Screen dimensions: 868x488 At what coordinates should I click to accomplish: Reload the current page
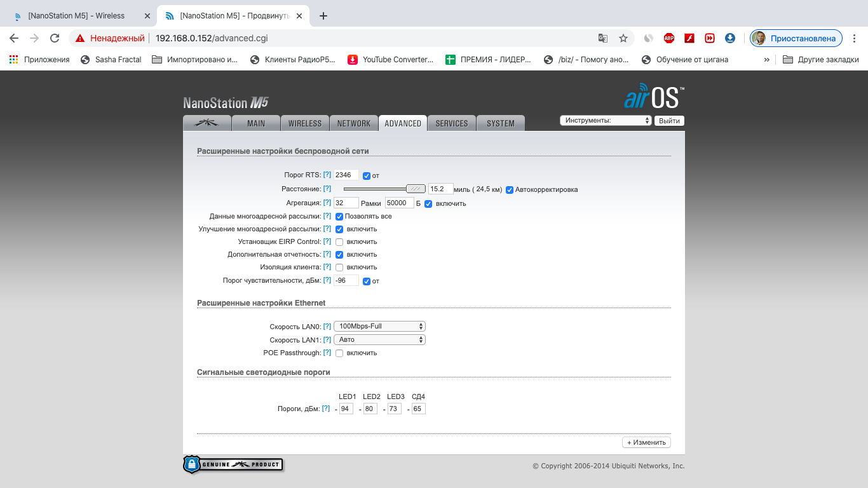(55, 38)
